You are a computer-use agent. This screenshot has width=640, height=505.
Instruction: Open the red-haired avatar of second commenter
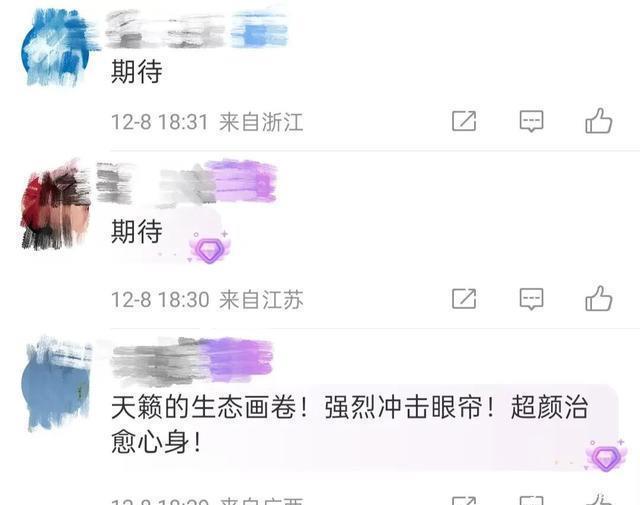(x=56, y=205)
